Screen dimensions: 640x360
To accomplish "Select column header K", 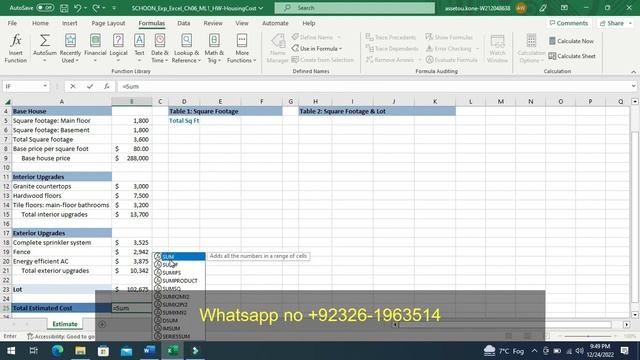I will point(435,102).
